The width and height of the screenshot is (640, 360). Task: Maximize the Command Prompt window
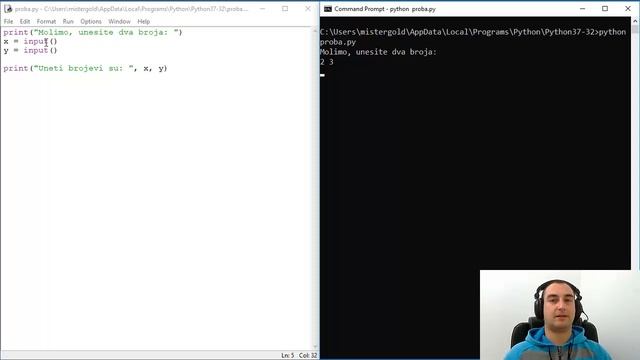coord(605,9)
